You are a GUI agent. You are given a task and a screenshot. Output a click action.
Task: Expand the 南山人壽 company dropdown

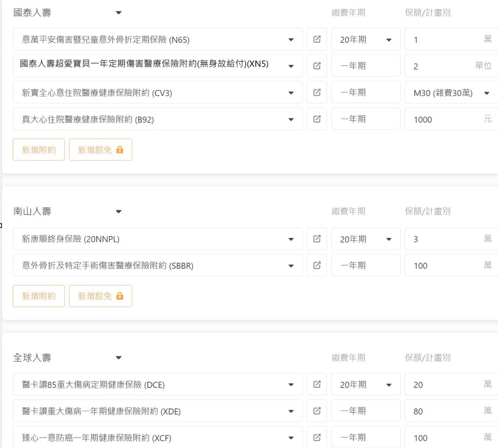[x=119, y=212]
